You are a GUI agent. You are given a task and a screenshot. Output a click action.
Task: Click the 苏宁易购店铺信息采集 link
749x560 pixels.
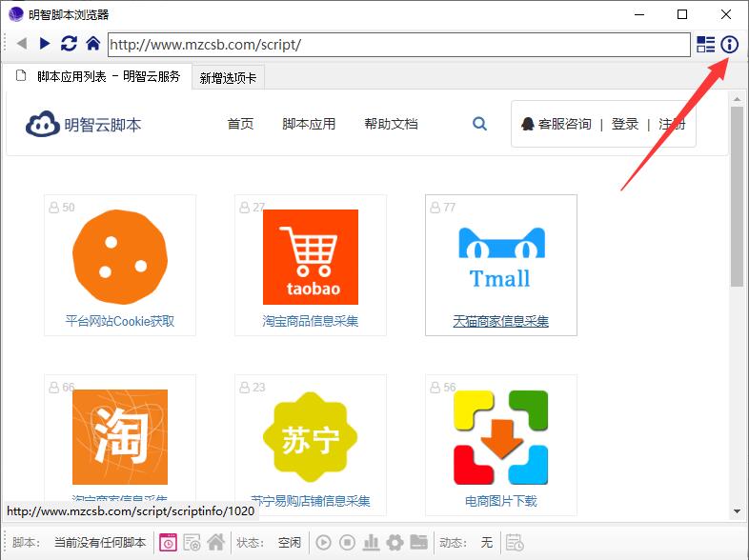[x=311, y=501]
